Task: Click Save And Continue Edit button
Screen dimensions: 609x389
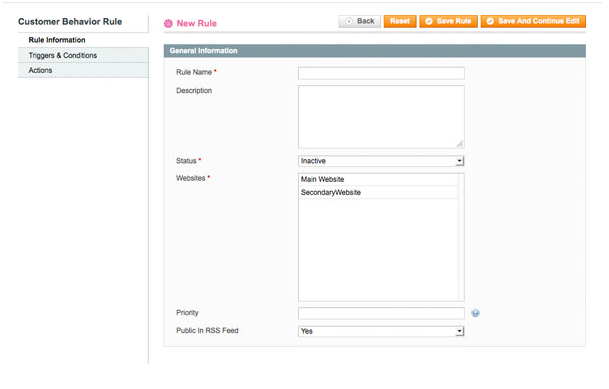Action: 533,21
